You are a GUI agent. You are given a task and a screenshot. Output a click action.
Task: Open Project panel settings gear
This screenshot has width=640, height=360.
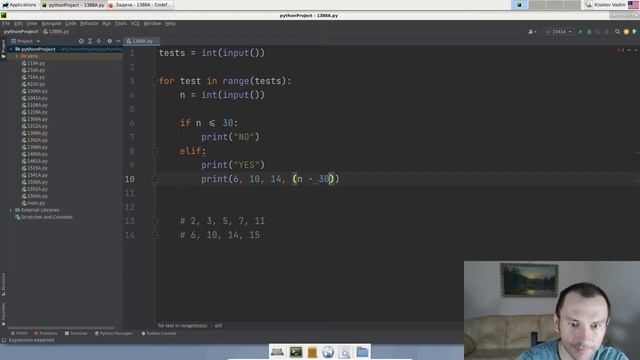click(109, 41)
